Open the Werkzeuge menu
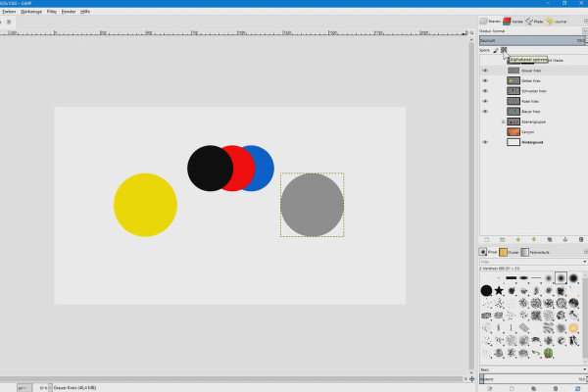Viewport: 588px width, 392px height. (31, 12)
